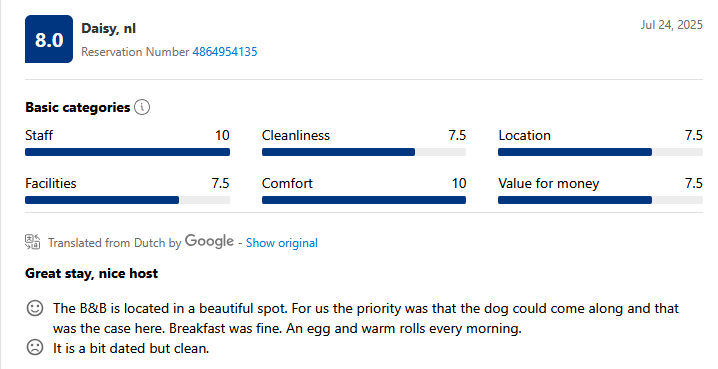Click the Basic categories heading
Viewport: 718px width, 369px height.
[78, 107]
